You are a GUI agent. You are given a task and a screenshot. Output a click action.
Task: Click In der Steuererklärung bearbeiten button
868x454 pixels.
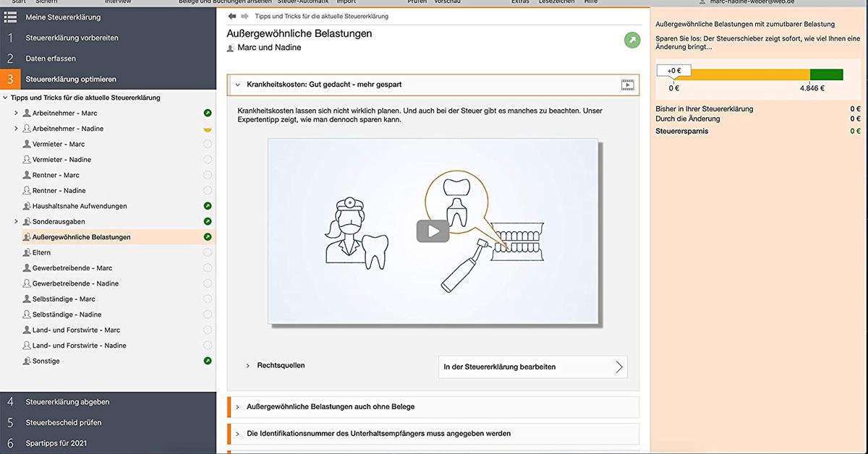click(x=533, y=367)
